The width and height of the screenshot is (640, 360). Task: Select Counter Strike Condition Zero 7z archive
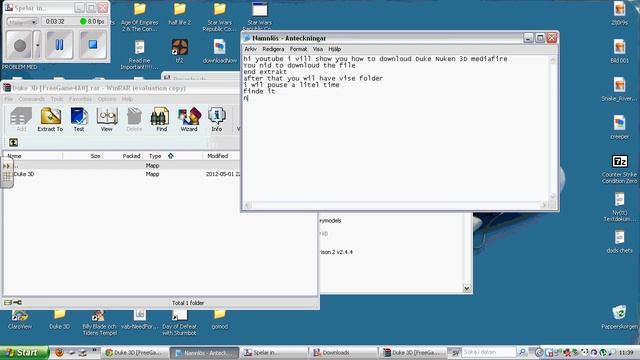coord(620,169)
